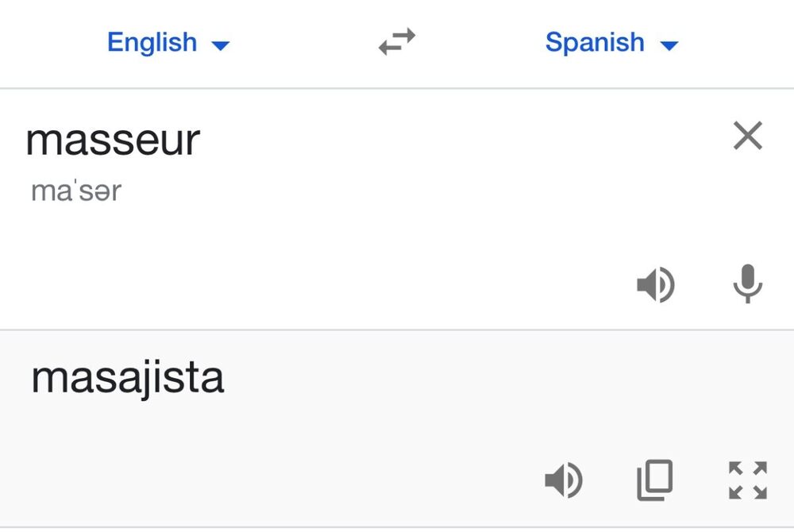The image size is (794, 532).
Task: Swap English and Spanish languages
Action: coord(397,42)
